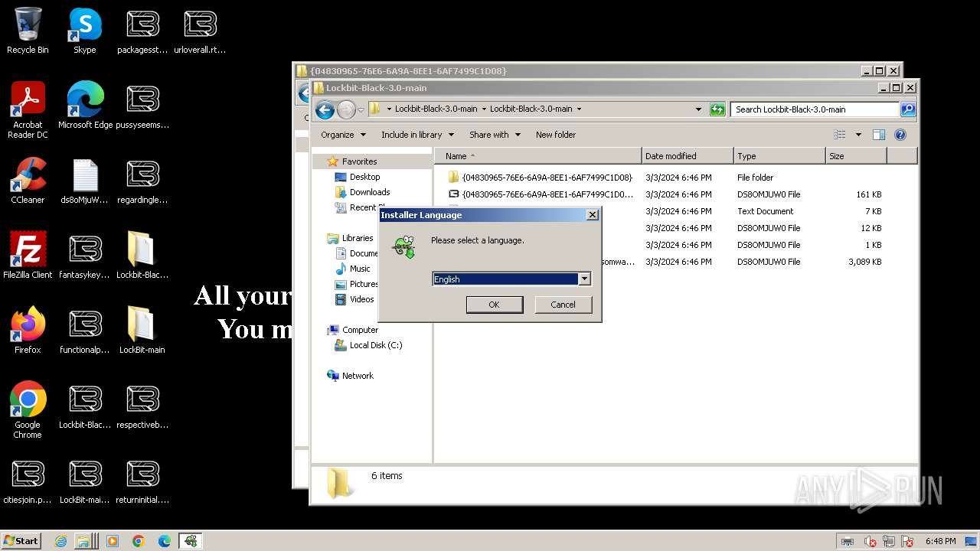
Task: Open Google Chrome desktop shortcut
Action: (x=28, y=410)
